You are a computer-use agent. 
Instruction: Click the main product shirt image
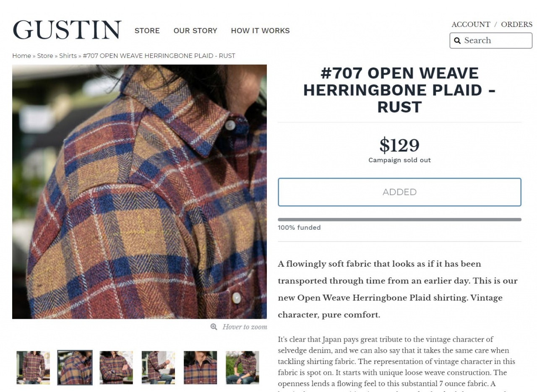click(139, 192)
